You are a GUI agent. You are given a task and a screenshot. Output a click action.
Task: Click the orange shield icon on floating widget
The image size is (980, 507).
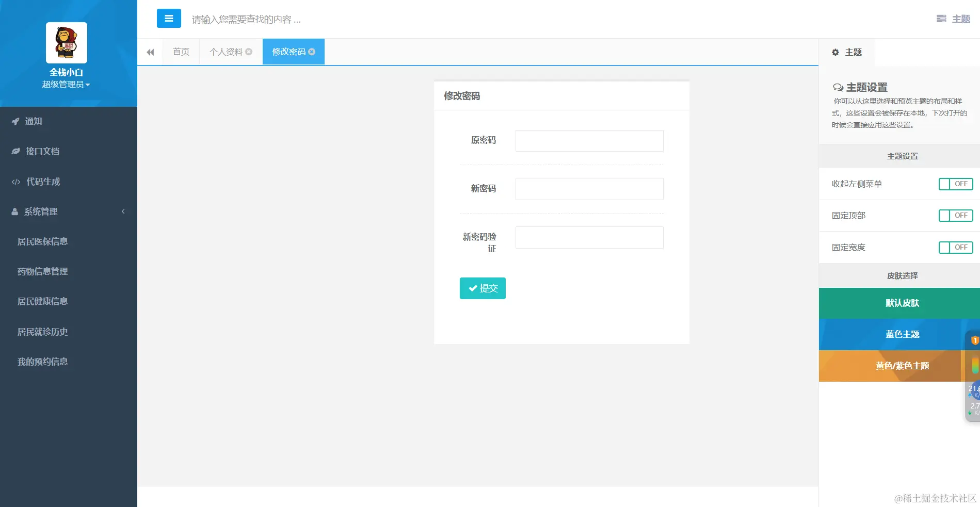[x=975, y=340]
